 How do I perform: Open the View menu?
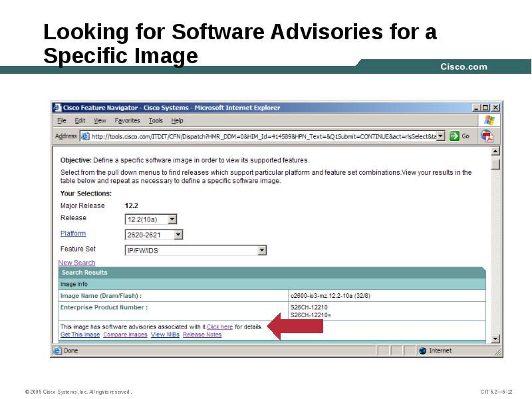(100, 120)
